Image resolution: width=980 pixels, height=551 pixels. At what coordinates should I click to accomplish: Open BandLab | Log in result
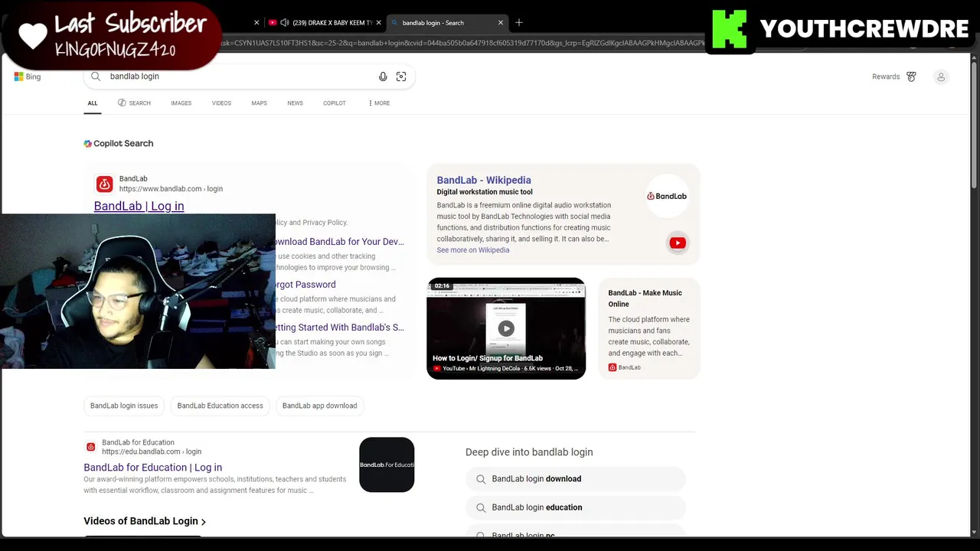click(x=139, y=206)
